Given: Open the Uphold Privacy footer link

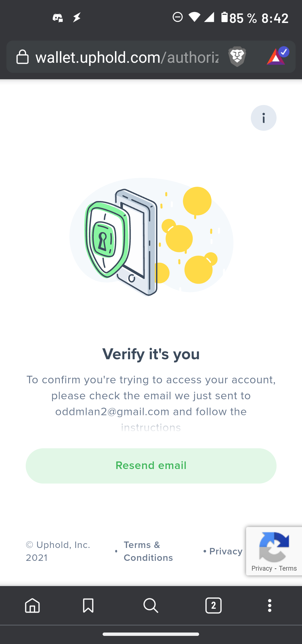Looking at the screenshot, I should coord(226,551).
